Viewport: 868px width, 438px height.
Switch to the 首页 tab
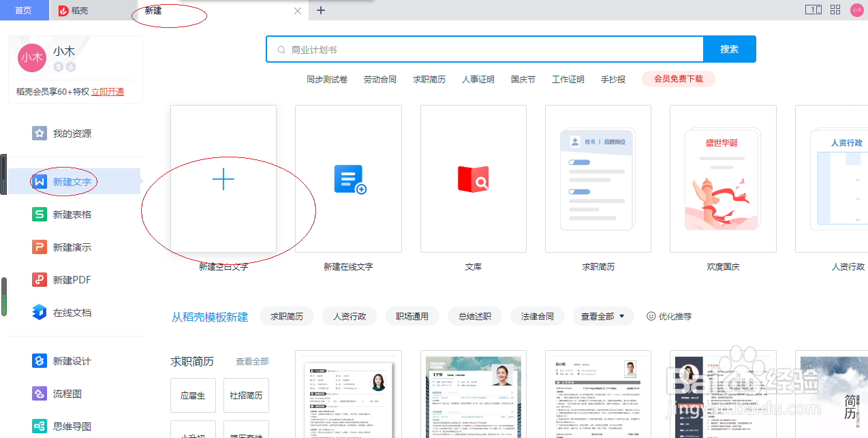point(25,10)
